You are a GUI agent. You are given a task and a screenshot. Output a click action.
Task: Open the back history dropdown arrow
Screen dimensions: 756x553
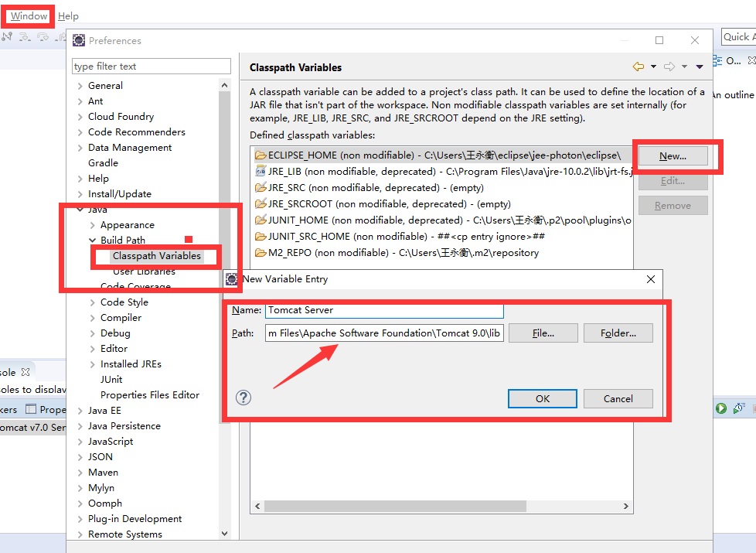653,67
